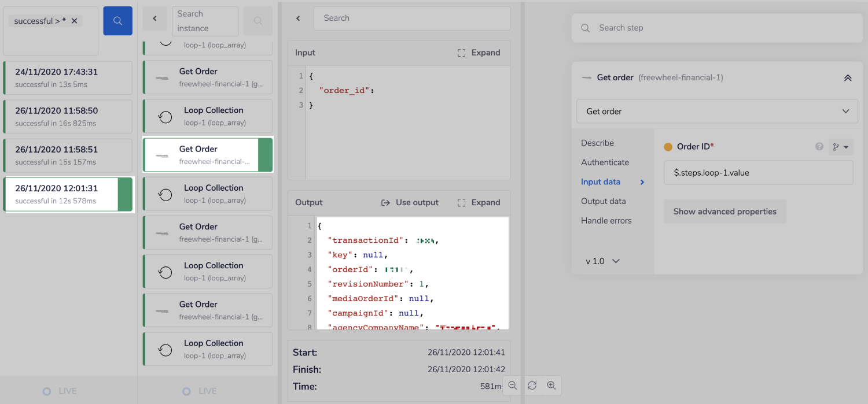Zoom out the output JSON view
This screenshot has width=868, height=404.
[x=512, y=386]
